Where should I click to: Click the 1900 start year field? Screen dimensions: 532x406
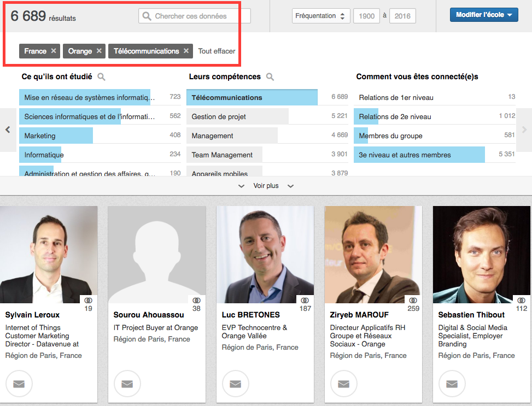coord(366,16)
